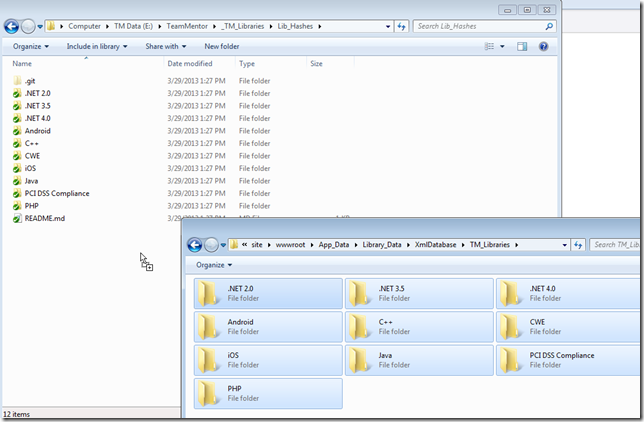The image size is (644, 422).
Task: Click XmlDatabase breadcrumb in address bar
Action: [435, 245]
